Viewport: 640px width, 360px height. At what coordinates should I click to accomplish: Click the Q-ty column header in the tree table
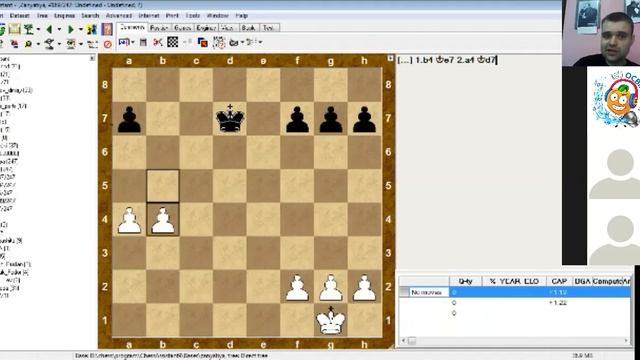[x=465, y=281]
